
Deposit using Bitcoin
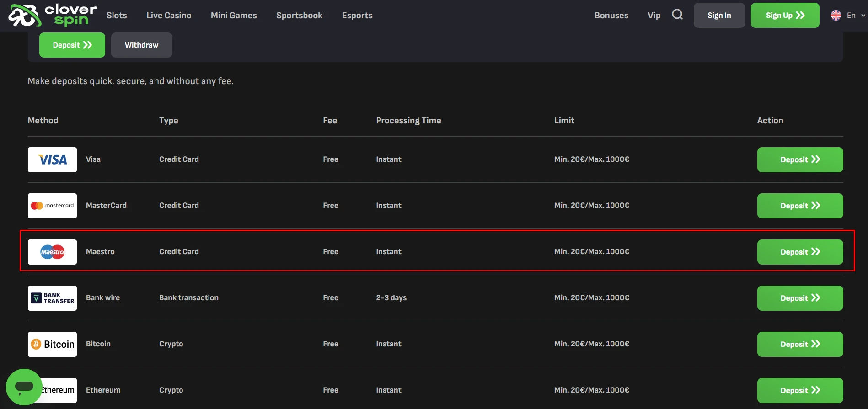[x=800, y=344]
